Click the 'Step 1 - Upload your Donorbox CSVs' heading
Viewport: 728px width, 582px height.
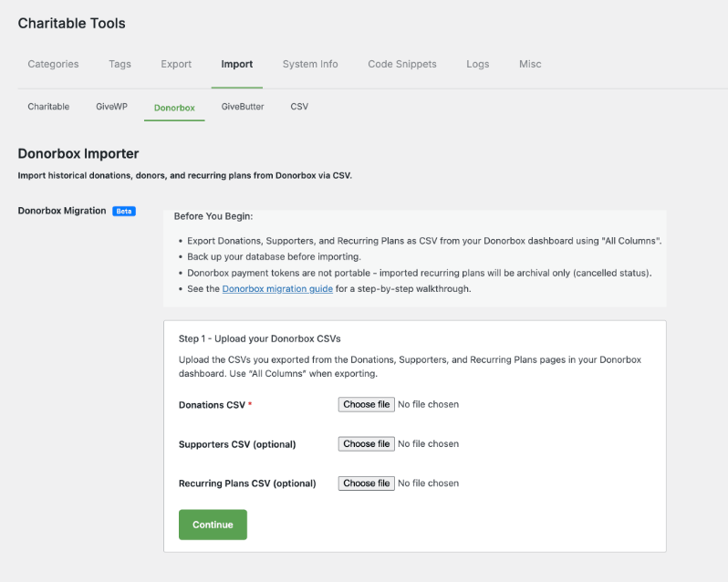pos(259,338)
